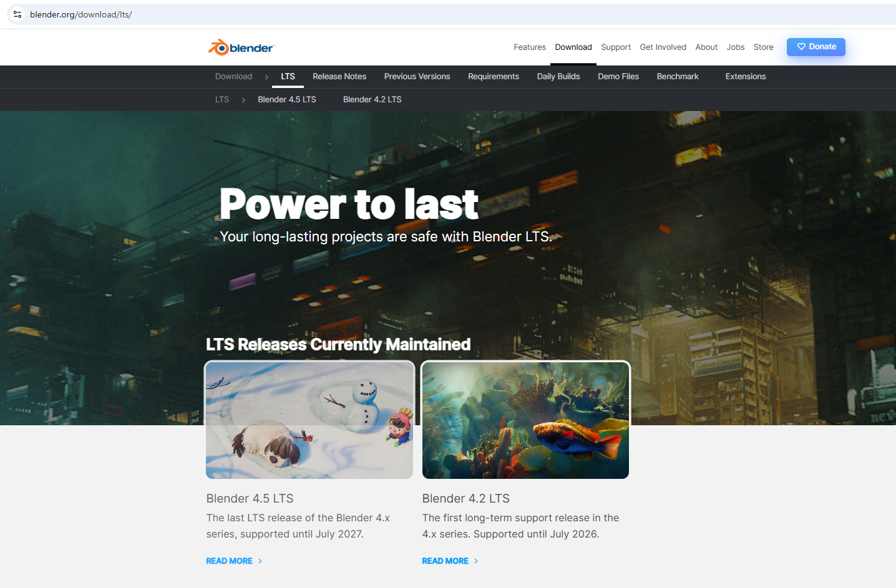Open the Get Involved navigation item

pos(663,47)
